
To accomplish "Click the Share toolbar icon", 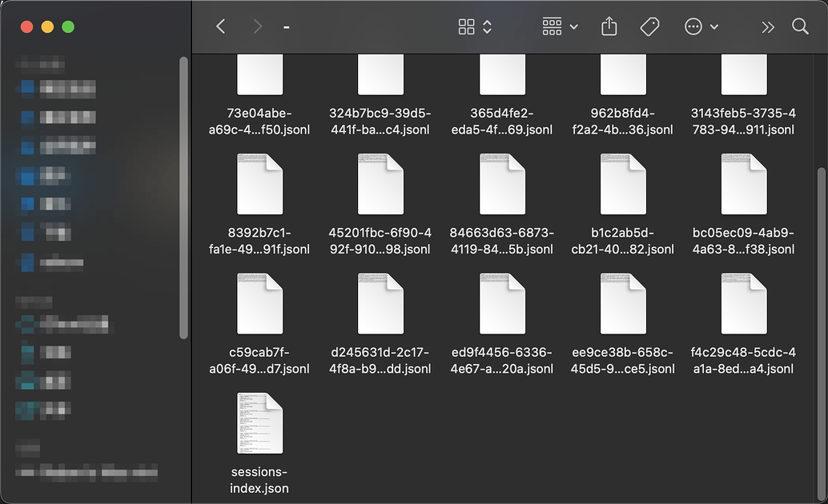I will point(609,26).
